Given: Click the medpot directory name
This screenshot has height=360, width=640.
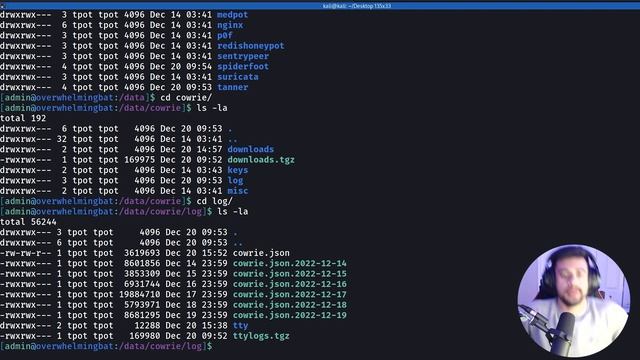Looking at the screenshot, I should (232, 15).
